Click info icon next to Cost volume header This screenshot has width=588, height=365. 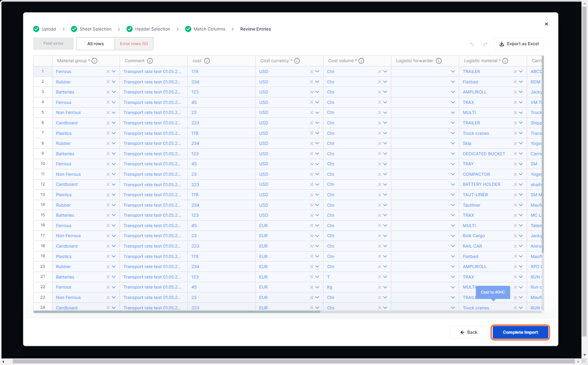pos(361,61)
